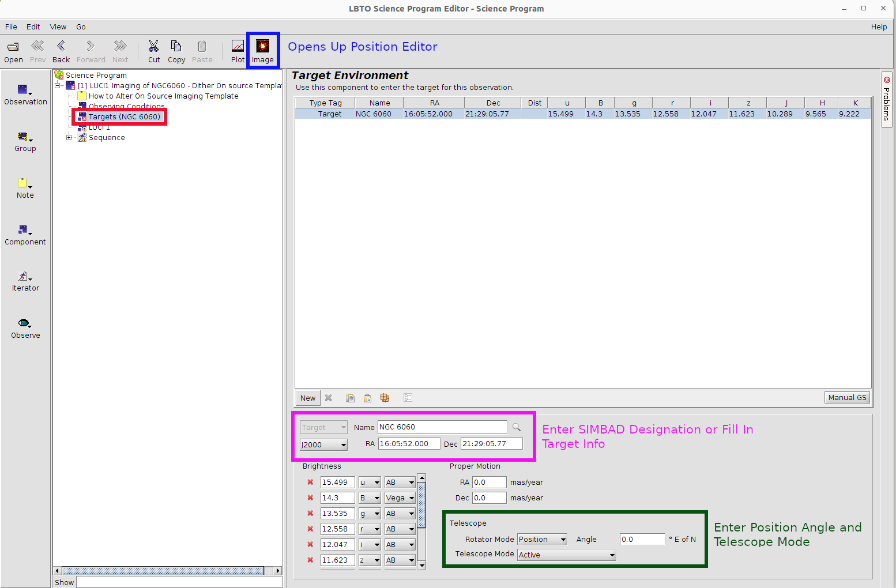
Task: Click the brightness list scroll-down arrow
Action: click(x=421, y=565)
